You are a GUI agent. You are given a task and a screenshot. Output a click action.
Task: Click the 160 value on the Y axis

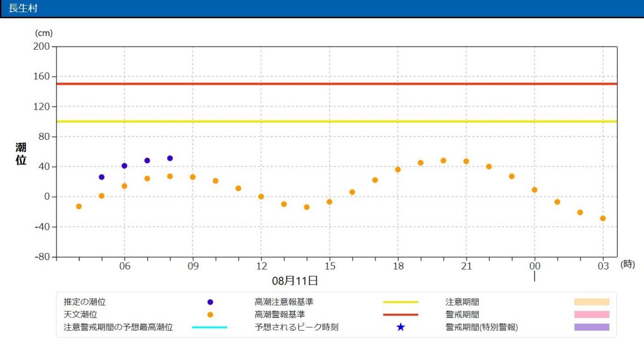(42, 76)
